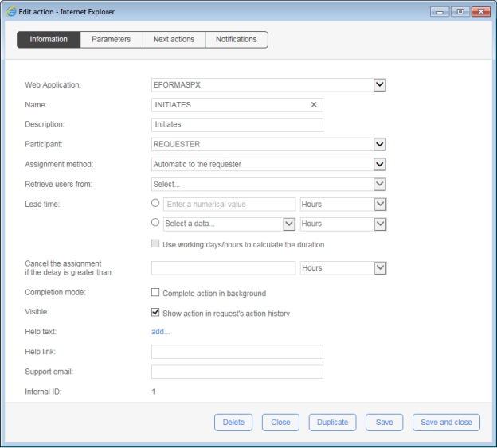This screenshot has width=497, height=448.
Task: Open the Next actions tab
Action: pyautogui.click(x=174, y=40)
